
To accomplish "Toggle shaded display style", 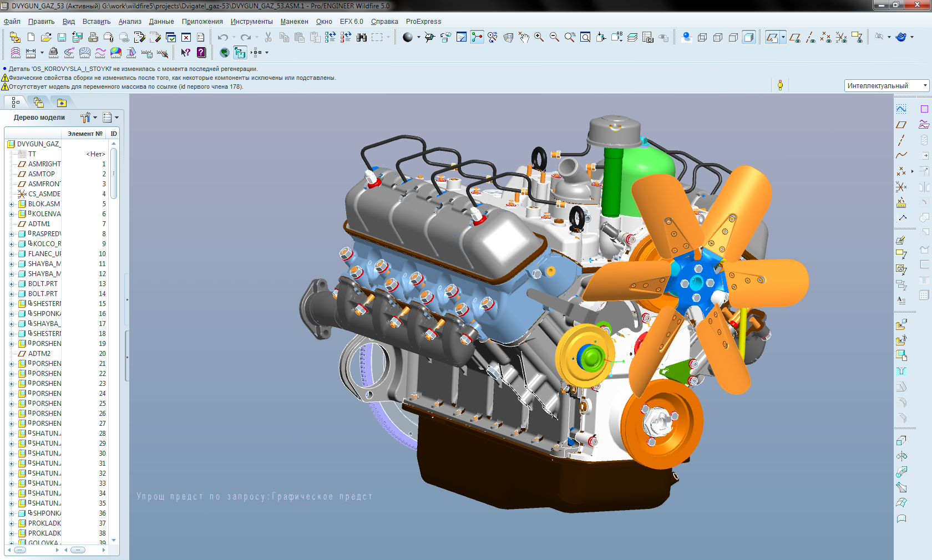I will point(749,37).
